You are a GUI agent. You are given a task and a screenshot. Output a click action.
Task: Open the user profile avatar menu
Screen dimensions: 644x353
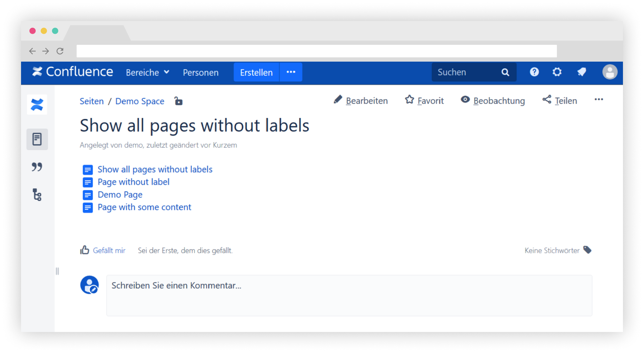pos(610,72)
